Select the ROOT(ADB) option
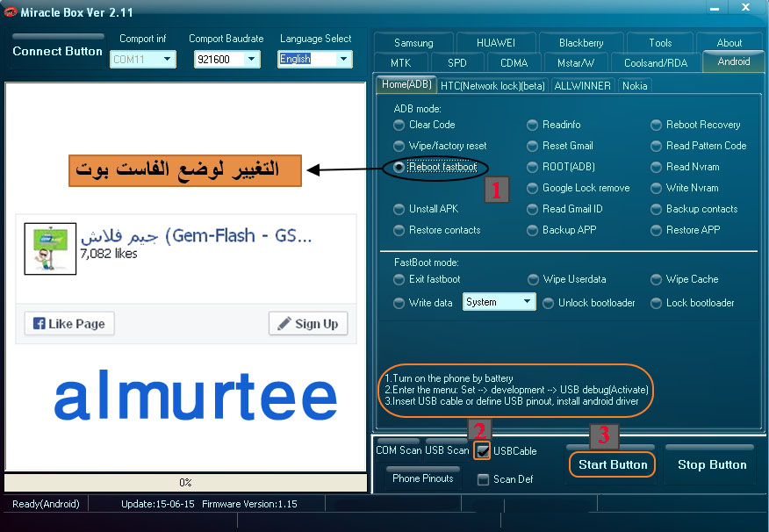Screen dimensions: 769x532 pyautogui.click(x=532, y=167)
